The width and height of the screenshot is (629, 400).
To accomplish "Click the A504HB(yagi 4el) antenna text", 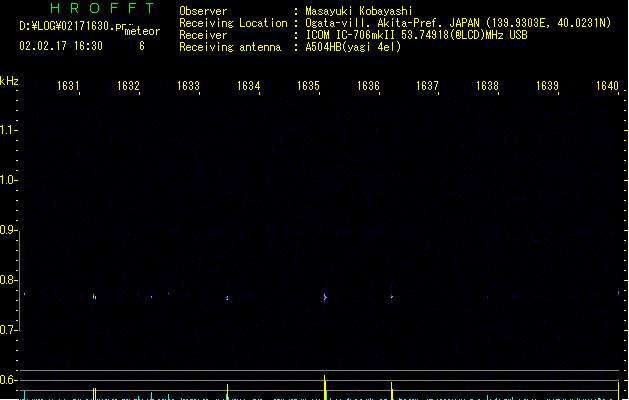I will [x=353, y=47].
